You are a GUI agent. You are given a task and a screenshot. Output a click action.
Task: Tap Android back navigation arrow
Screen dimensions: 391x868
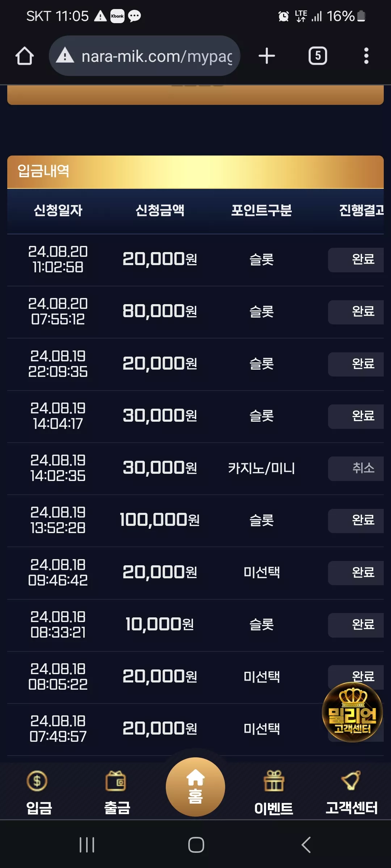coord(306,845)
